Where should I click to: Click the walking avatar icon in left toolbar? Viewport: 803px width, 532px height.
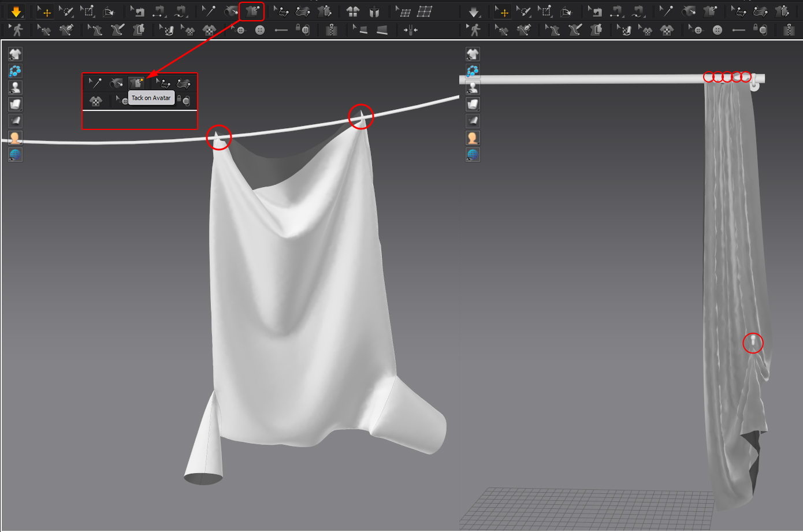(16, 30)
